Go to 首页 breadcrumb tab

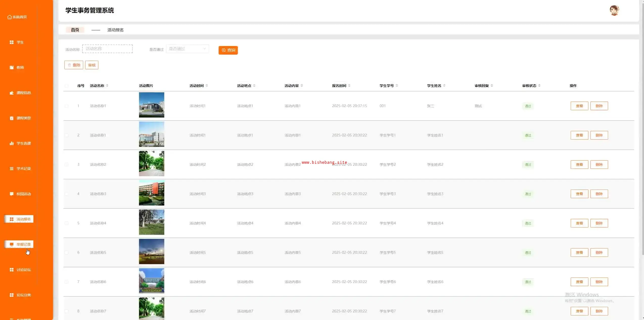[75, 30]
